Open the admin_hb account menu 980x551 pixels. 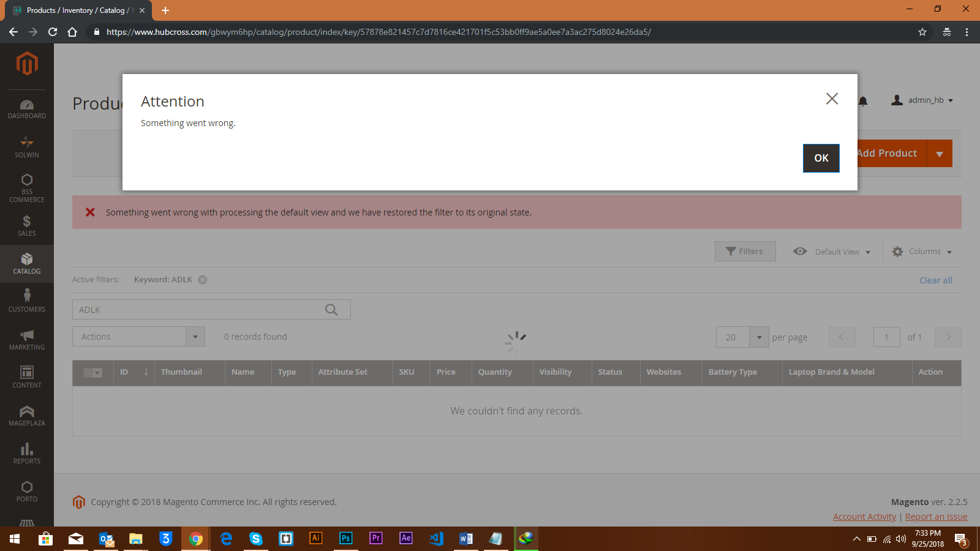click(923, 100)
